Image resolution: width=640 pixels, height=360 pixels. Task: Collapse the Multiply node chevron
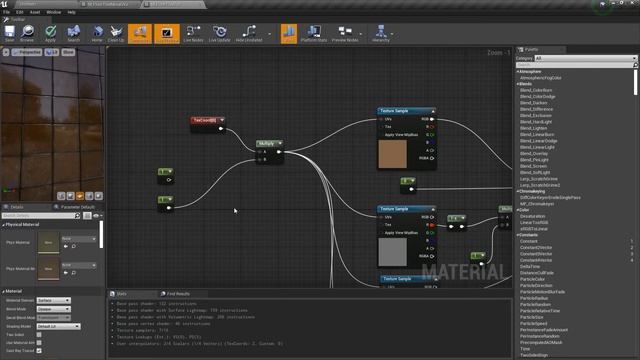click(x=280, y=143)
